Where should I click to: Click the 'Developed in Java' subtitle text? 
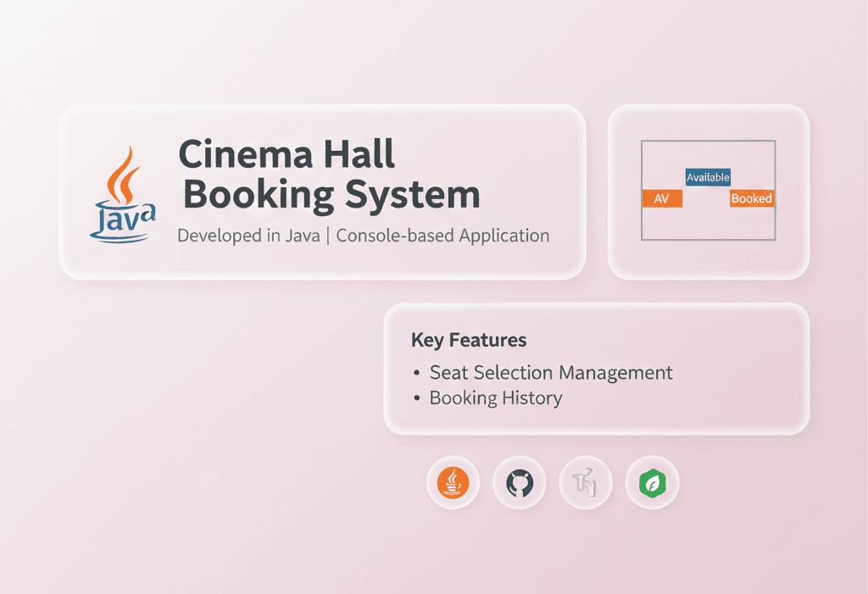[x=248, y=236]
